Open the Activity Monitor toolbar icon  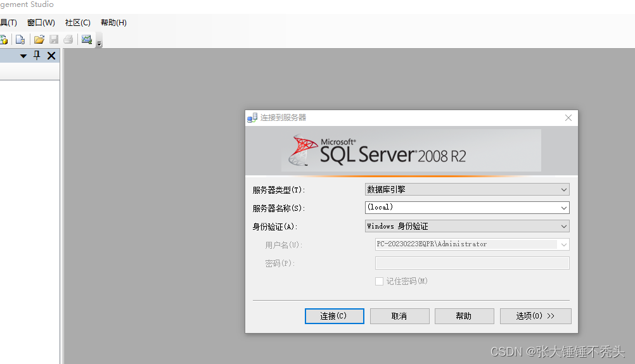tap(87, 40)
